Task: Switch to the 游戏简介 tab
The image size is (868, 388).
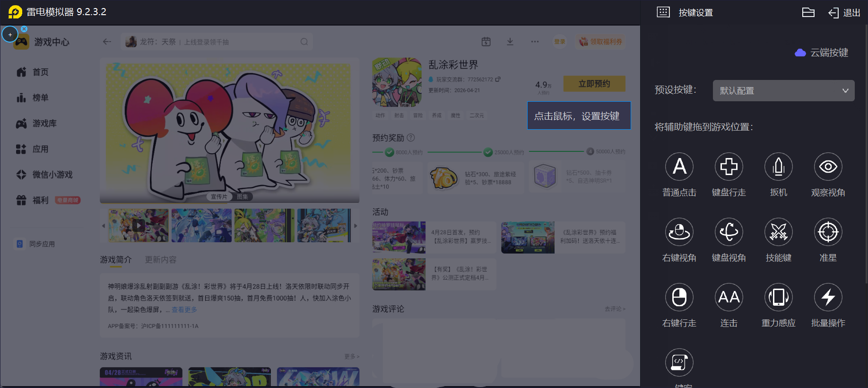Action: tap(116, 260)
